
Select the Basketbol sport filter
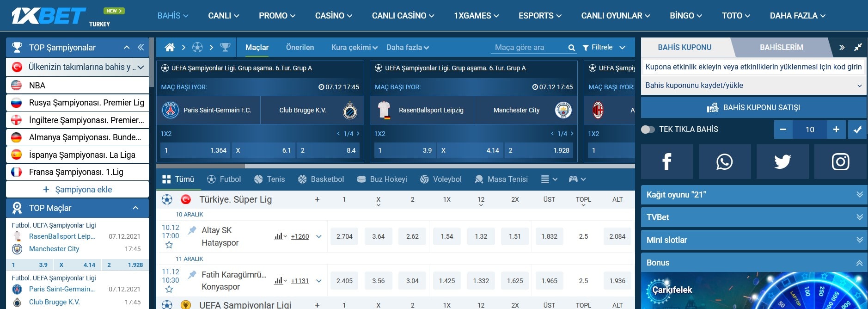(x=321, y=179)
